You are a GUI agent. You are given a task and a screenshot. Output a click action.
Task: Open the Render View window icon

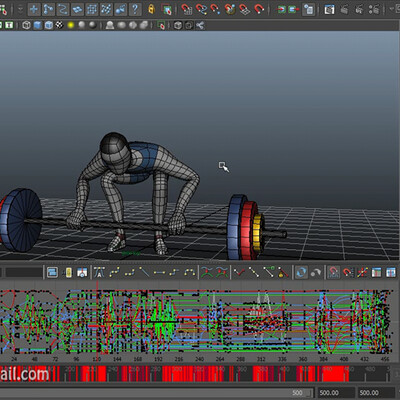(329, 9)
